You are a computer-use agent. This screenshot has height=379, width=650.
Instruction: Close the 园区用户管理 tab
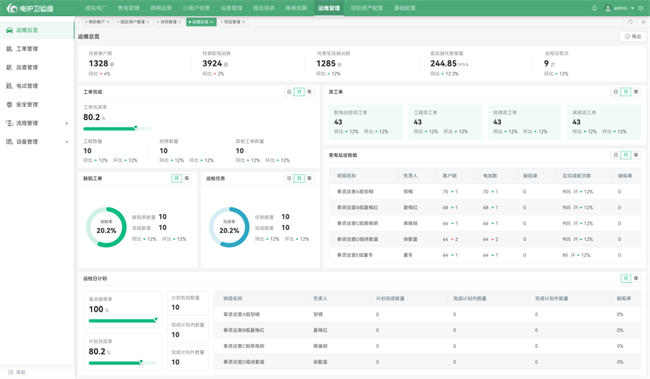[148, 22]
